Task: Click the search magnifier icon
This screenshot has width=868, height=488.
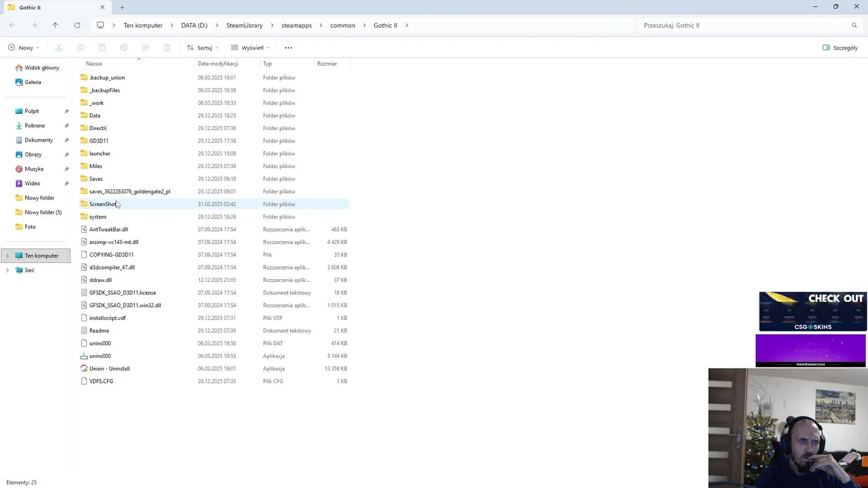Action: click(x=854, y=25)
